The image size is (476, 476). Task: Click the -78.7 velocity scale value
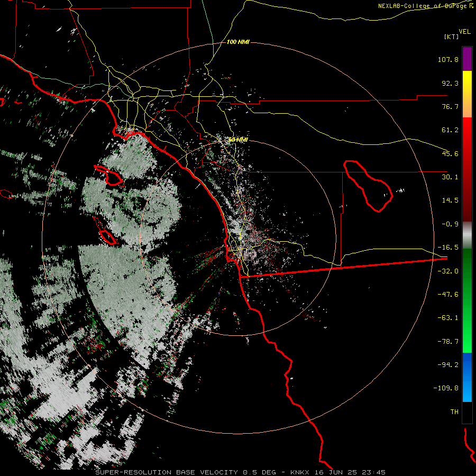(x=448, y=342)
